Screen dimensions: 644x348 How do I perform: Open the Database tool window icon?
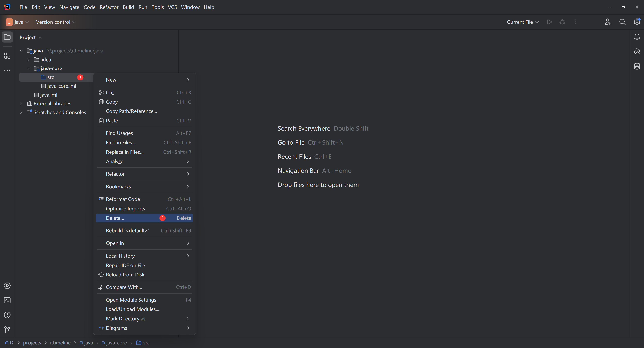tap(637, 66)
